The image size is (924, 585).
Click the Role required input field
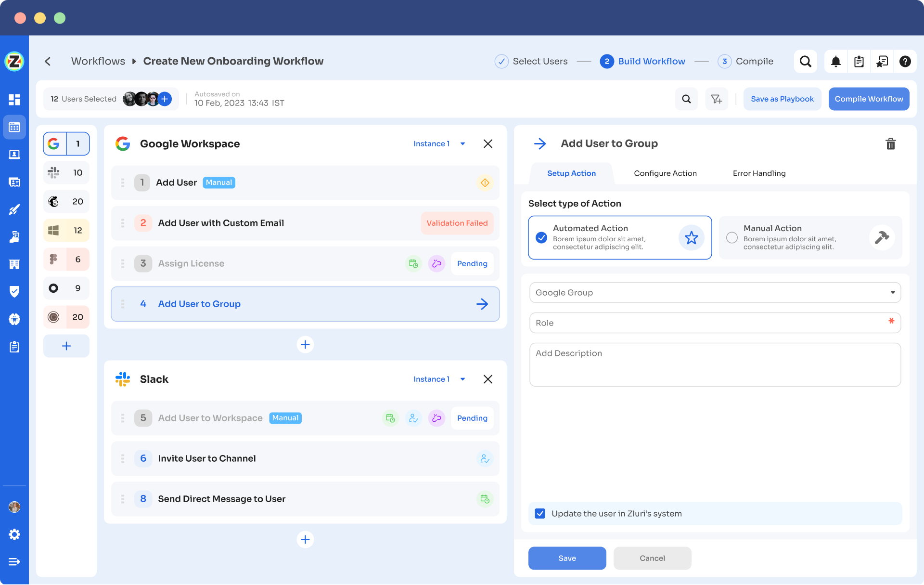tap(715, 323)
